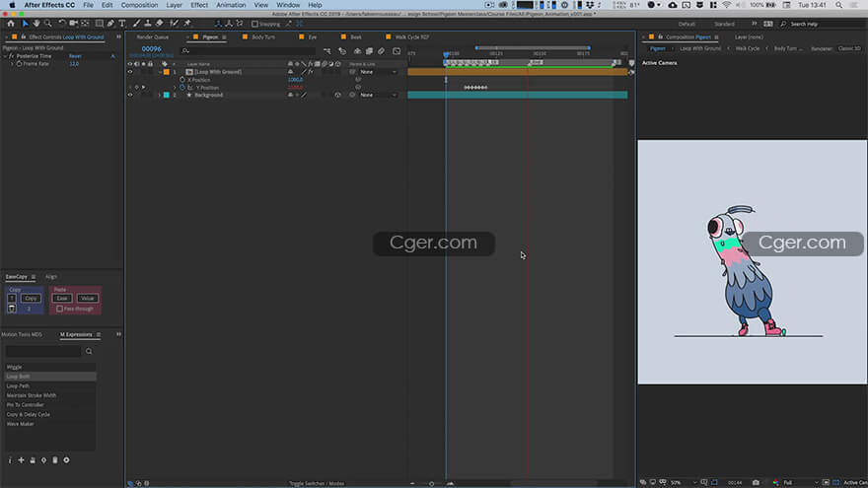
Task: Click the timeline zoom slider handle
Action: (x=432, y=484)
